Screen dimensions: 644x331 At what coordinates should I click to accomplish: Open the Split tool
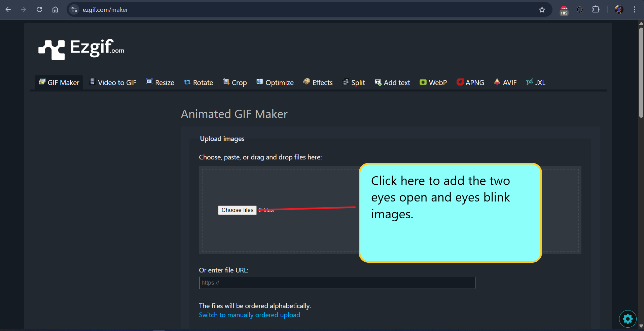click(x=354, y=82)
